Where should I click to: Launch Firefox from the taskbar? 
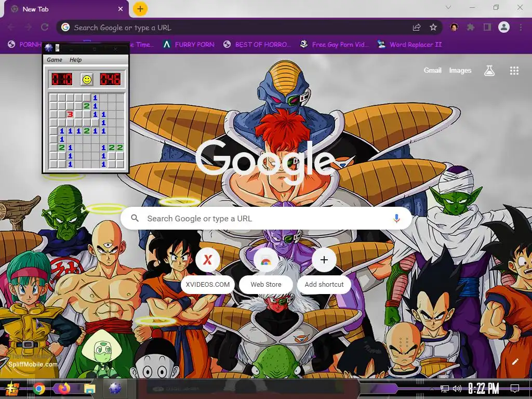point(64,389)
